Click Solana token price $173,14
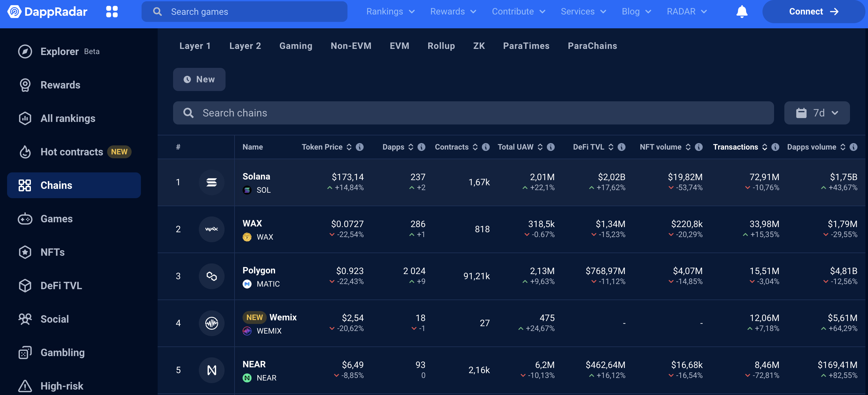The width and height of the screenshot is (868, 395). click(348, 177)
